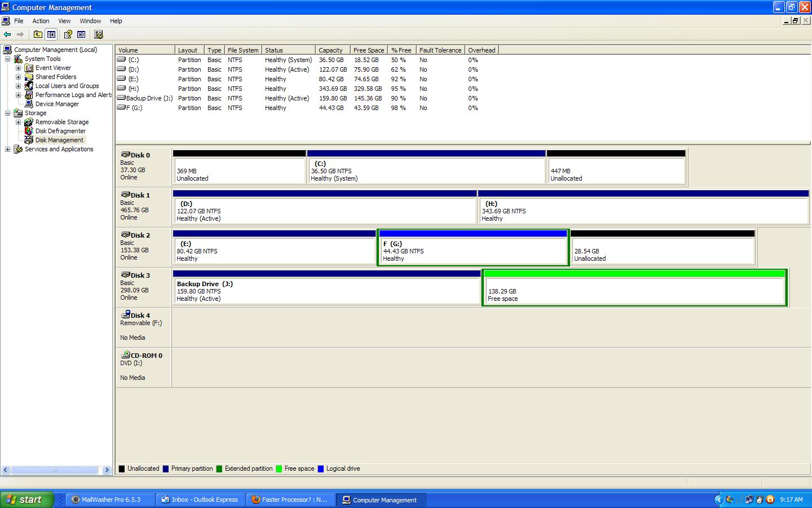Image resolution: width=812 pixels, height=508 pixels.
Task: Click the CD-ROM 0 disc icon
Action: [125, 355]
